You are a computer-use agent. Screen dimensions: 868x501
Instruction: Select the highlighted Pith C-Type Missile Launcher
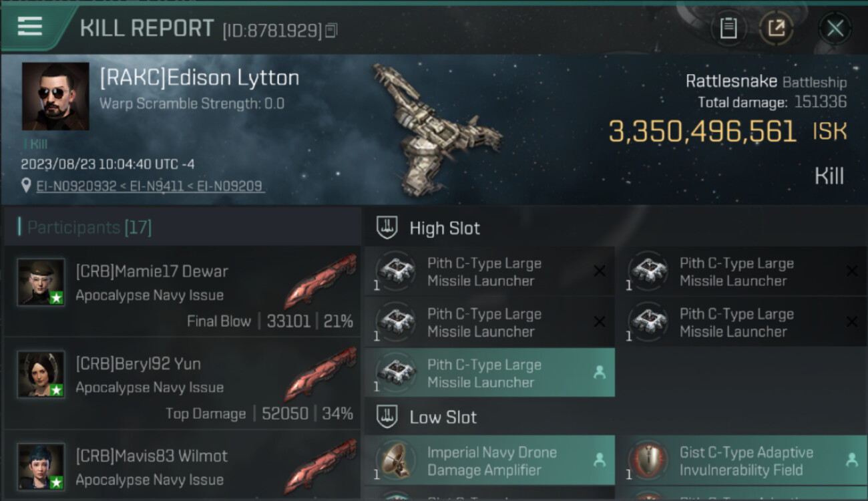(x=489, y=373)
